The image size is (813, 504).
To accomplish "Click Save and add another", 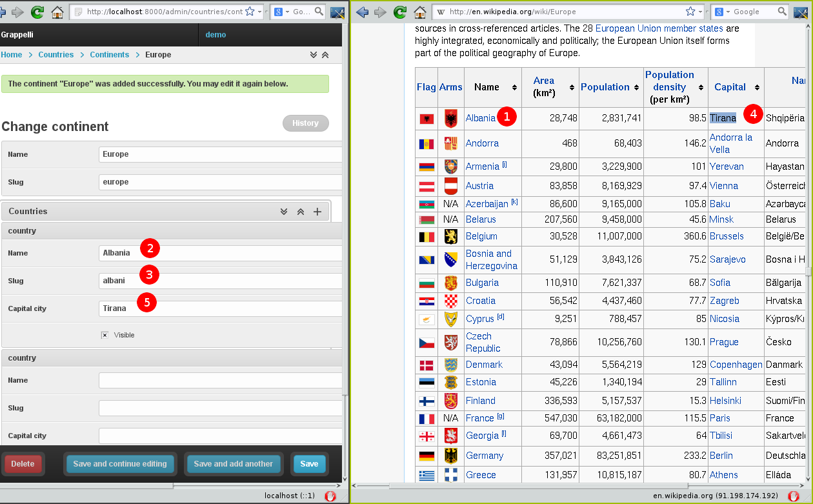I will pos(233,464).
